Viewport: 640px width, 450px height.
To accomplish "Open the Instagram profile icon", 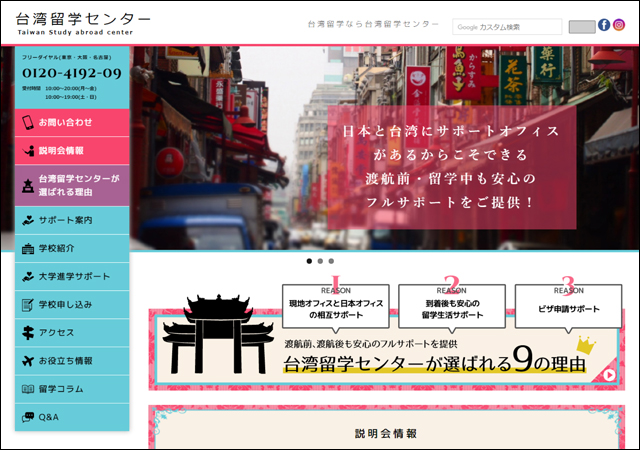I will [x=619, y=25].
